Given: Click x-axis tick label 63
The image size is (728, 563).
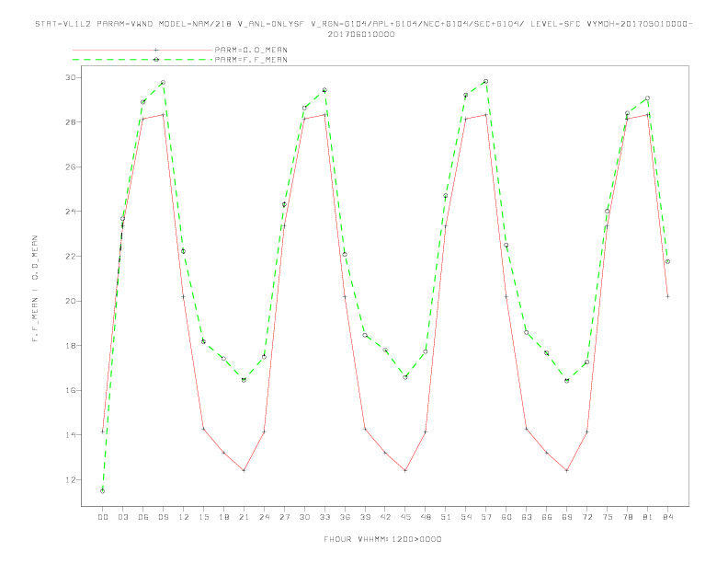Looking at the screenshot, I should 527,517.
